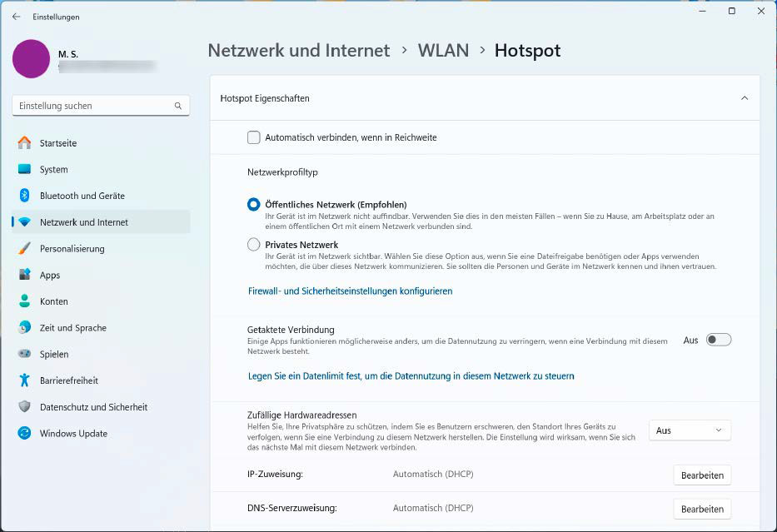Screen dimensions: 777x532
Task: Open Bluetooth und Geräte via its icon
Action: 24,196
